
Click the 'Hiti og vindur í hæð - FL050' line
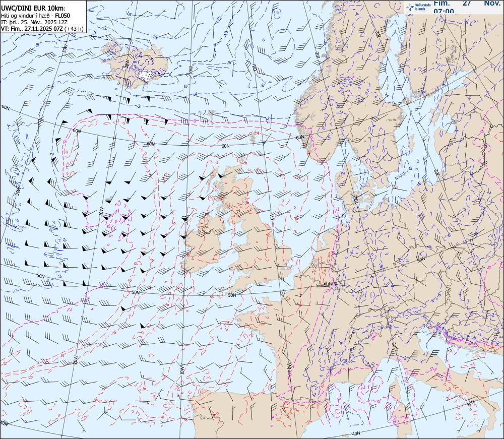coord(35,16)
